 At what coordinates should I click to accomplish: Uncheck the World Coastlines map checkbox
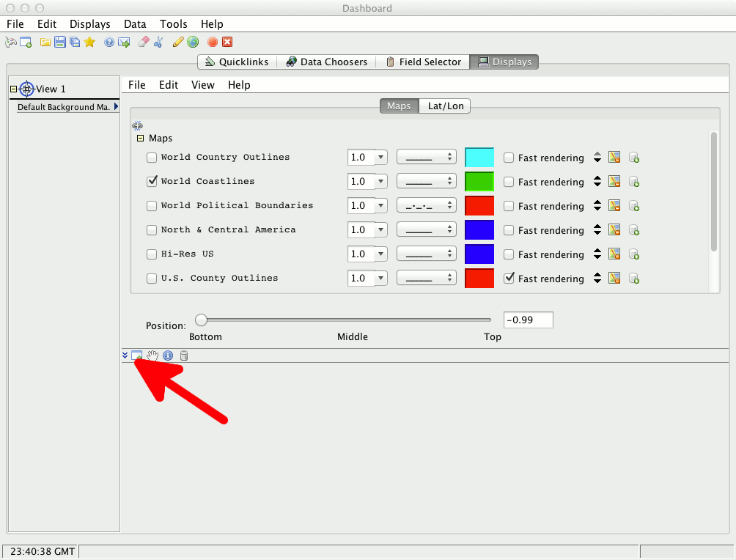152,181
